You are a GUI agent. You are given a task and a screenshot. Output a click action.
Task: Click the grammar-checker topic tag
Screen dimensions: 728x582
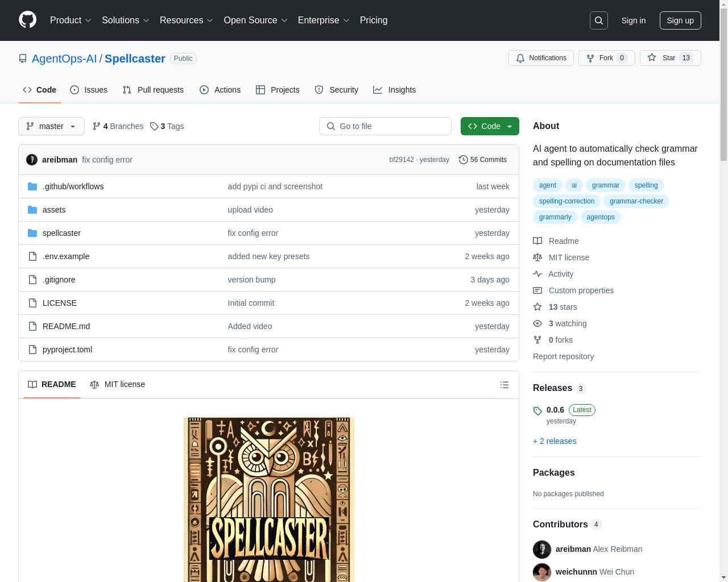tap(636, 201)
